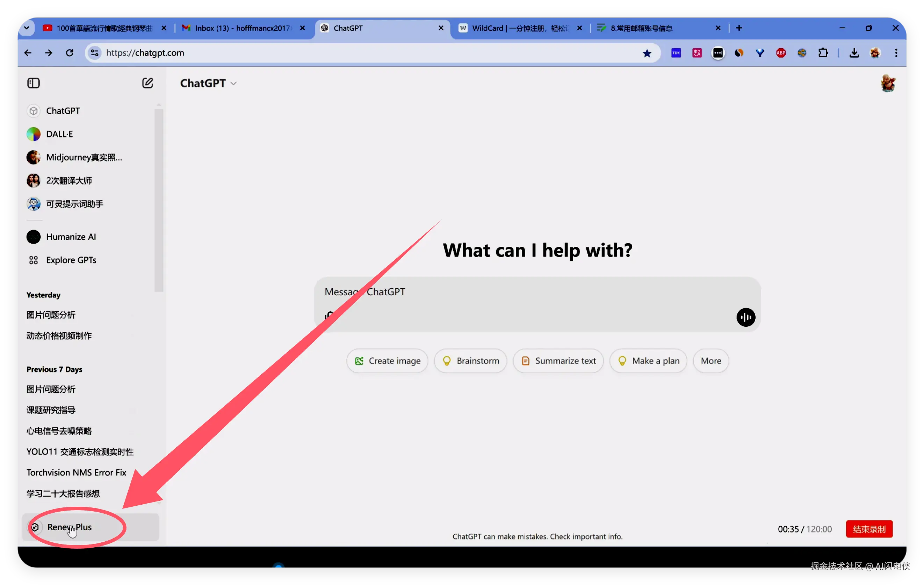Image resolution: width=924 pixels, height=585 pixels.
Task: Click the Message ChatGPT input field
Action: coord(499,292)
